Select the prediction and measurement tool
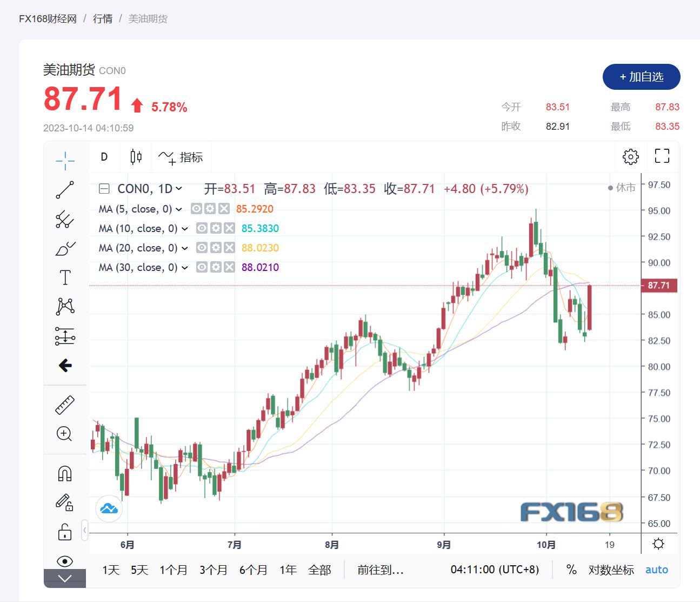 [65, 336]
